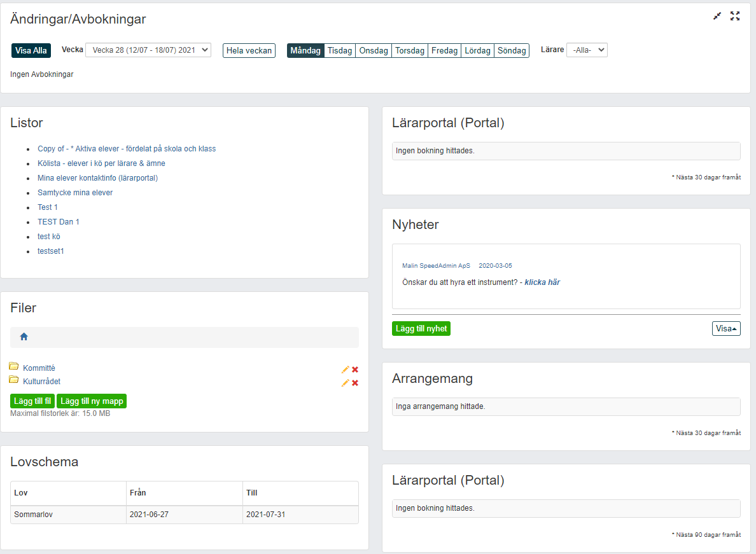
Task: Select the Måndag day filter
Action: [305, 51]
